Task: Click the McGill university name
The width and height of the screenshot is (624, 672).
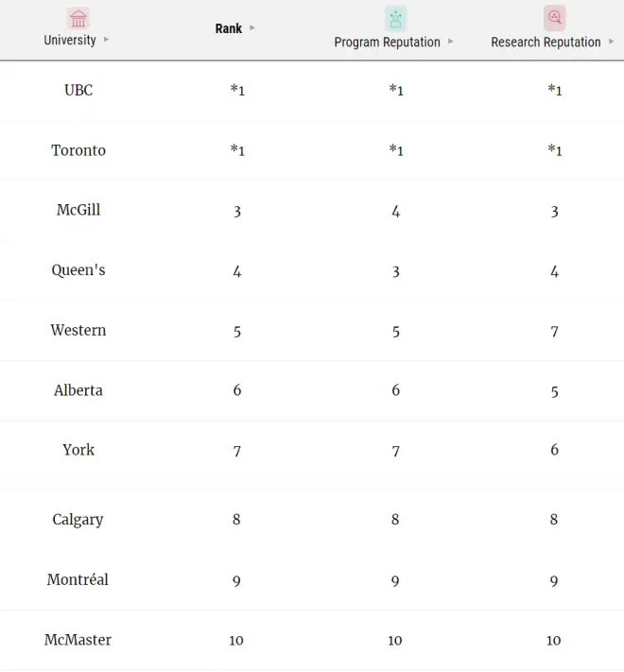Action: pos(78,210)
